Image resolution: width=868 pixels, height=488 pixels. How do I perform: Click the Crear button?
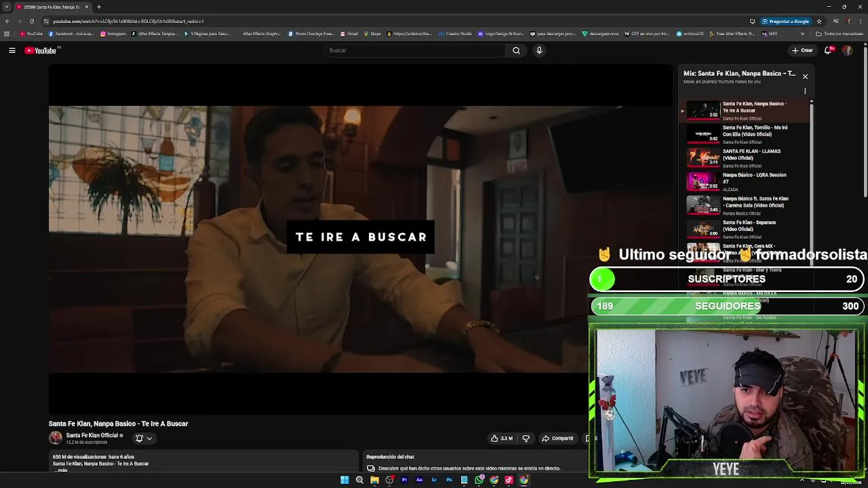(802, 50)
